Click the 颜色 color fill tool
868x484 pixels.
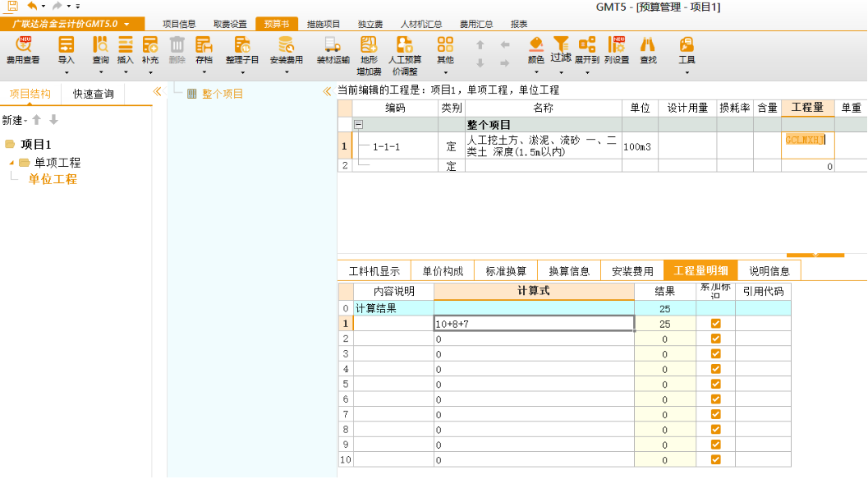coord(535,45)
